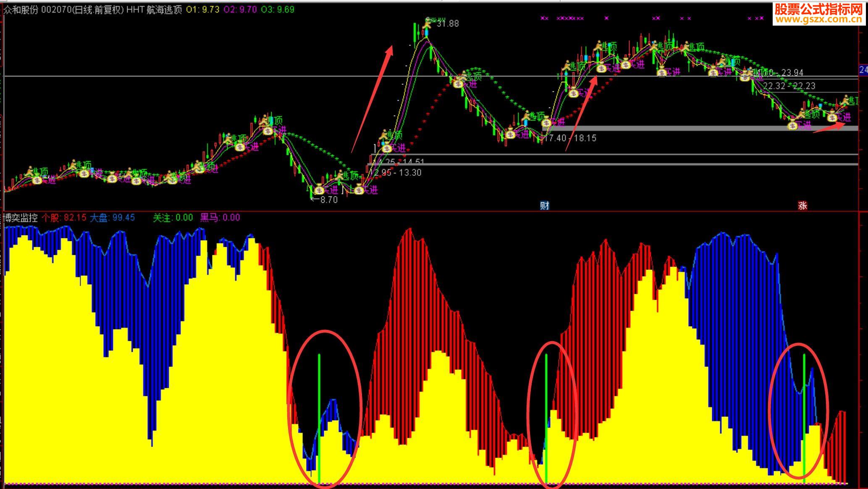Click the red 个股: 82.15 value
The width and height of the screenshot is (868, 489).
64,217
